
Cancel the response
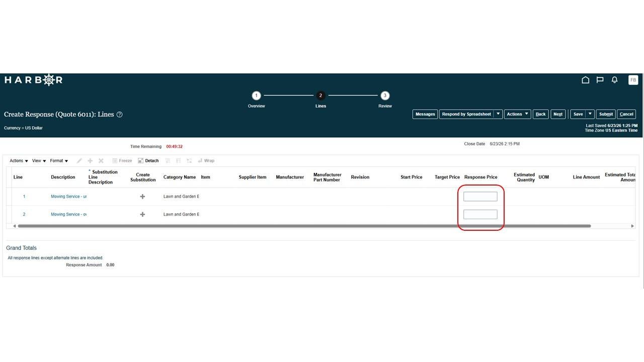(626, 114)
